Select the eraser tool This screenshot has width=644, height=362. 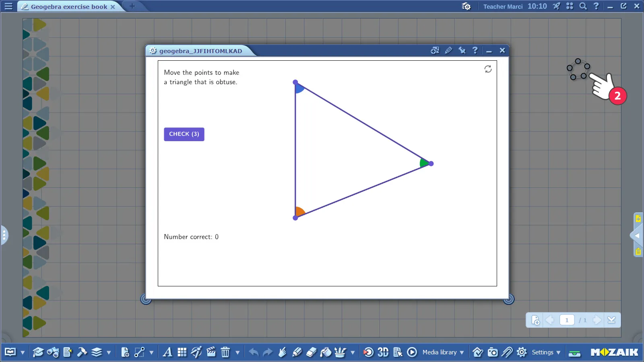312,352
